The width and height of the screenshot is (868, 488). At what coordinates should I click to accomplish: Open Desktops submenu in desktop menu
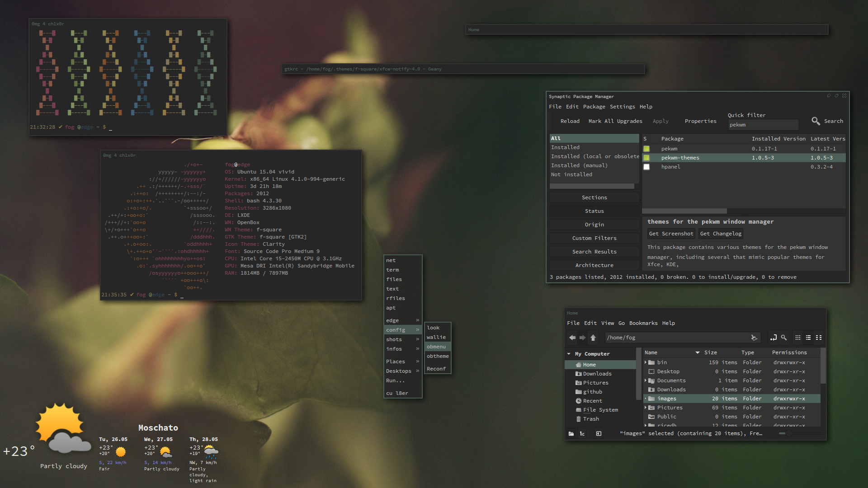(x=403, y=371)
